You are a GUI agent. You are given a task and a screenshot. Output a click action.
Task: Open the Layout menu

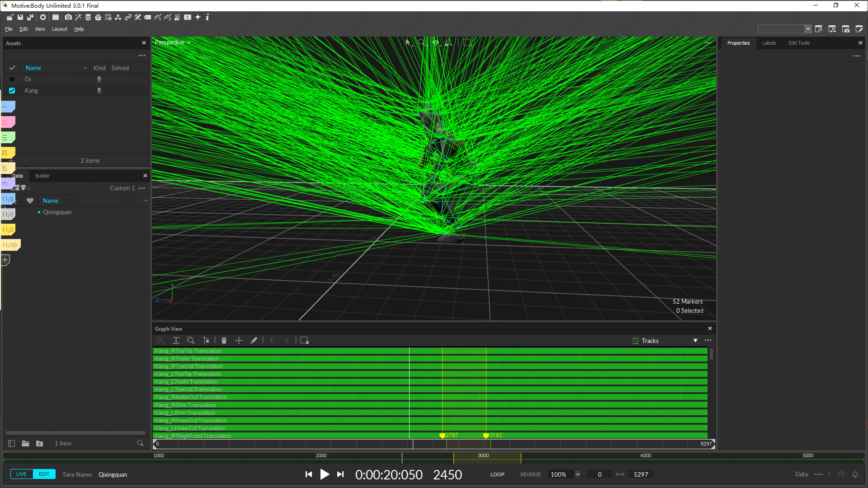point(59,29)
